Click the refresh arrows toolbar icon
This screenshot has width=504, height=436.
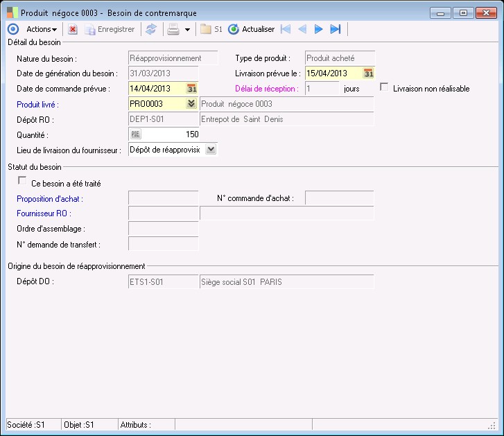(x=150, y=29)
